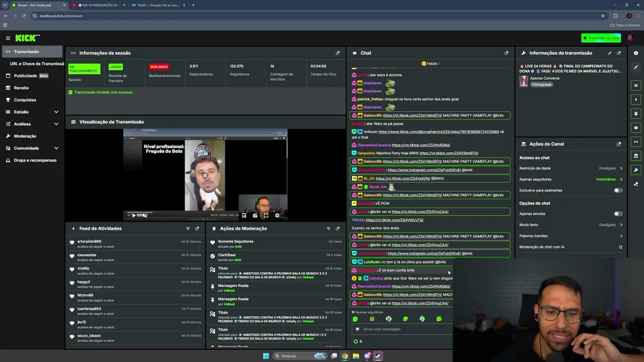
Task: Open RL_07's tiktok link in chat
Action: [403, 178]
